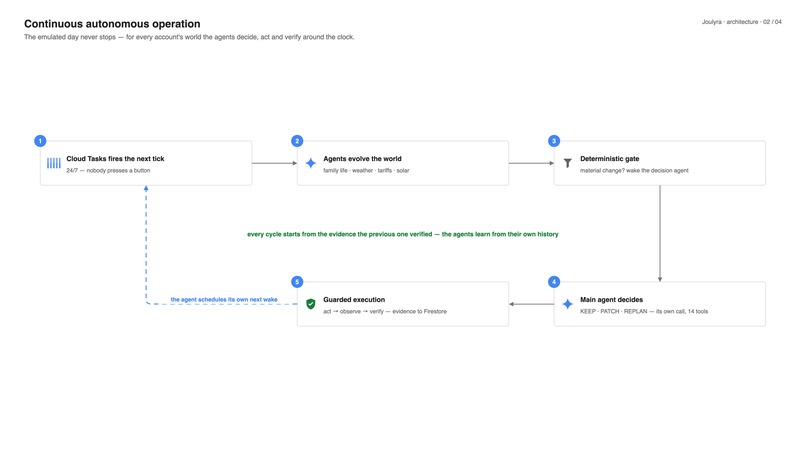This screenshot has height=453, width=806.
Task: Click the title "Guarded execution"
Action: click(x=354, y=299)
